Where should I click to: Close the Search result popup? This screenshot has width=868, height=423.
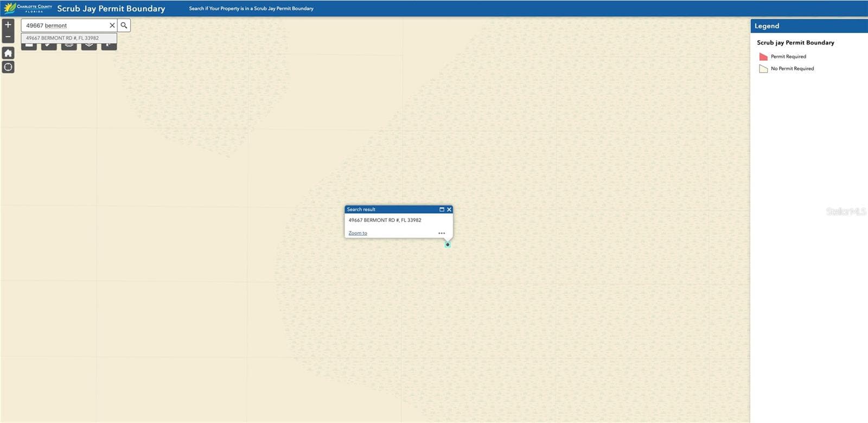[449, 209]
